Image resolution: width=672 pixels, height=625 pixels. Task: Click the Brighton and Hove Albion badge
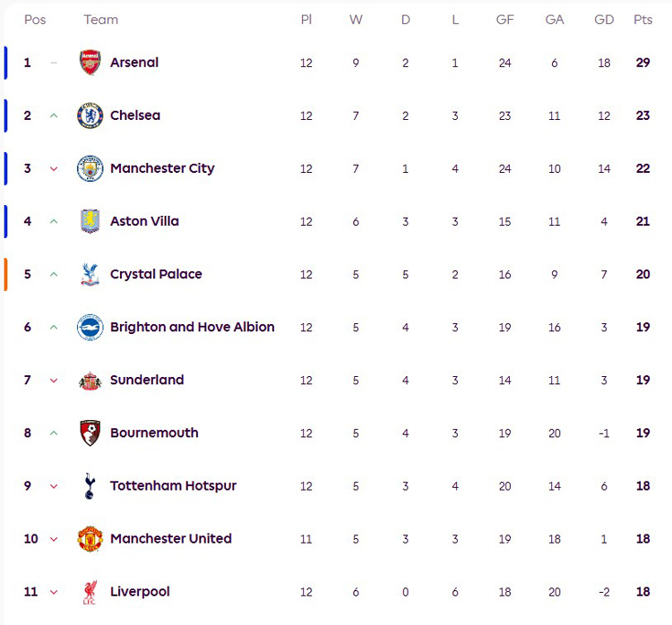(90, 327)
